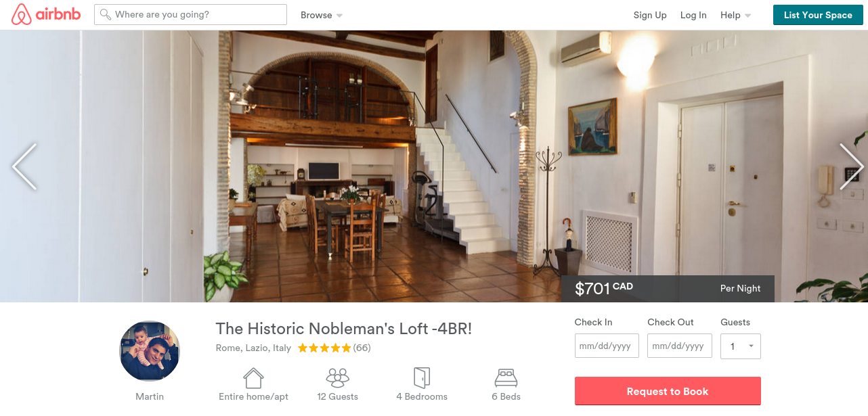Open the 66 reviews star rating
868x416 pixels.
coord(334,348)
